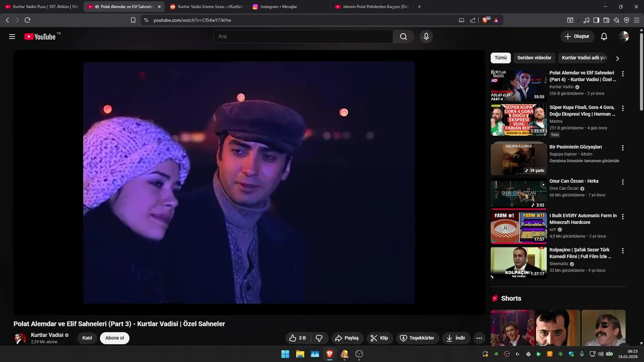This screenshot has width=644, height=362.
Task: Switch to Kurtlar Vadisi İzleme Sırası Reddit tab
Action: (207, 7)
